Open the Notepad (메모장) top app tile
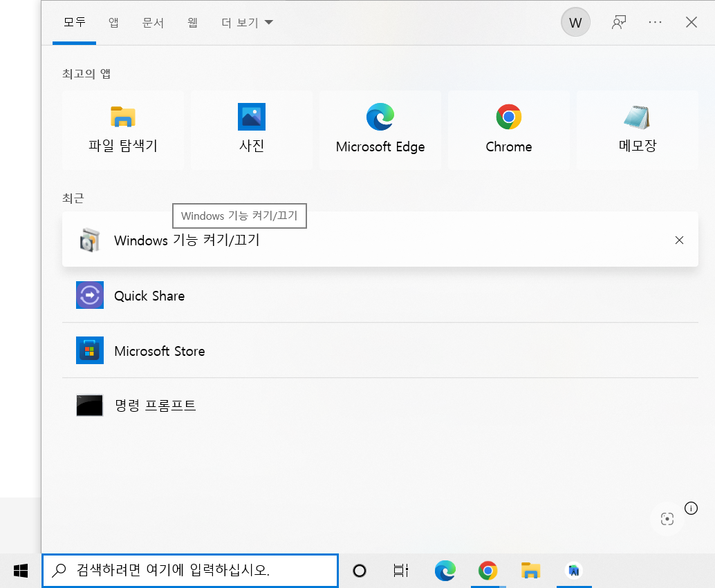This screenshot has width=715, height=588. click(x=638, y=130)
